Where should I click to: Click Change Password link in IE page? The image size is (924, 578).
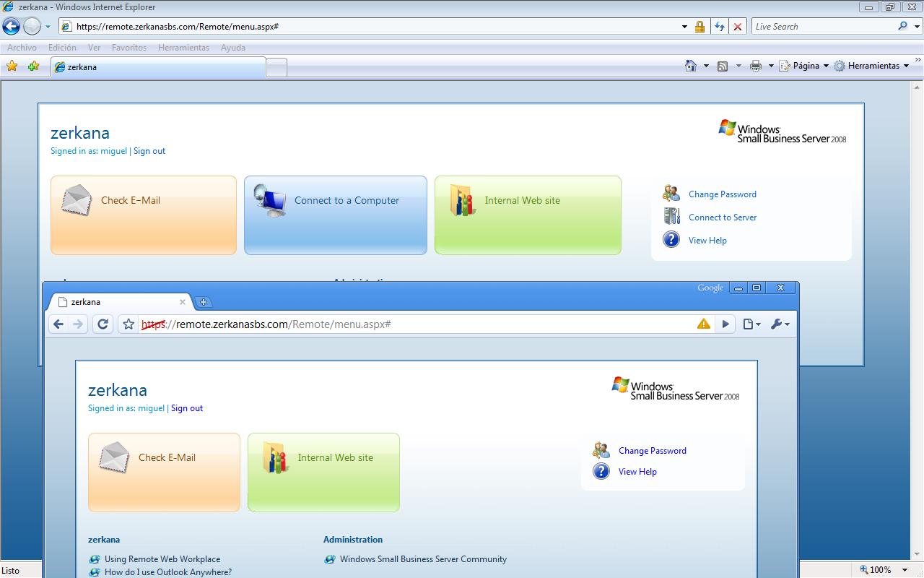[723, 194]
